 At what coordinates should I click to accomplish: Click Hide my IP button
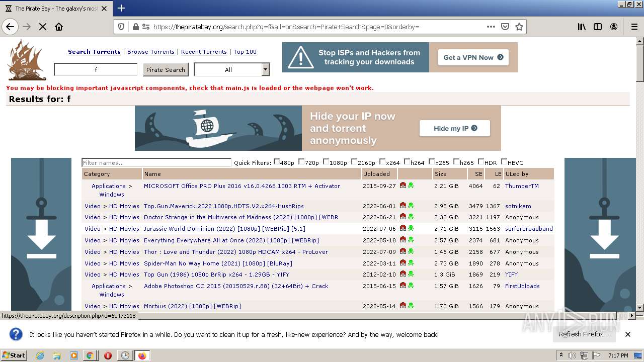455,128
